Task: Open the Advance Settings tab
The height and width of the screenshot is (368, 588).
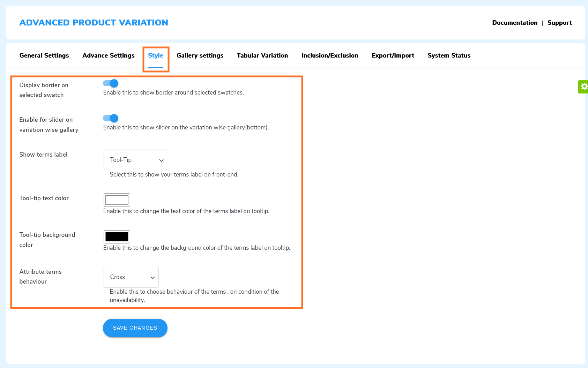Action: coord(108,55)
